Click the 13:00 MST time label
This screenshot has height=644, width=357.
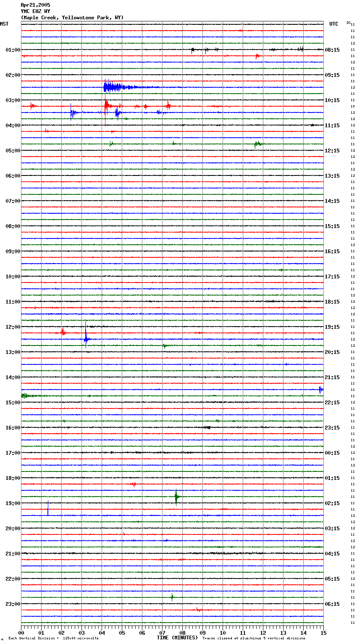pos(13,352)
